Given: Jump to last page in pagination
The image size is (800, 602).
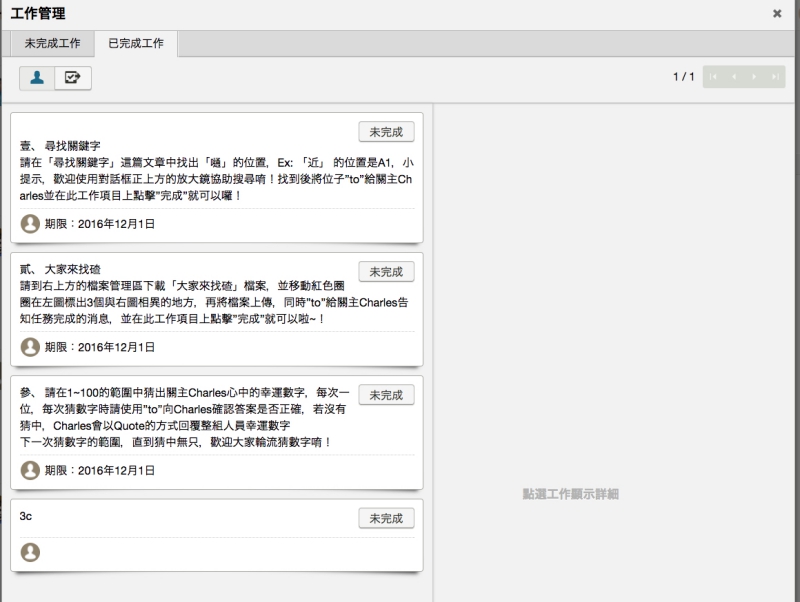Looking at the screenshot, I should [774, 77].
